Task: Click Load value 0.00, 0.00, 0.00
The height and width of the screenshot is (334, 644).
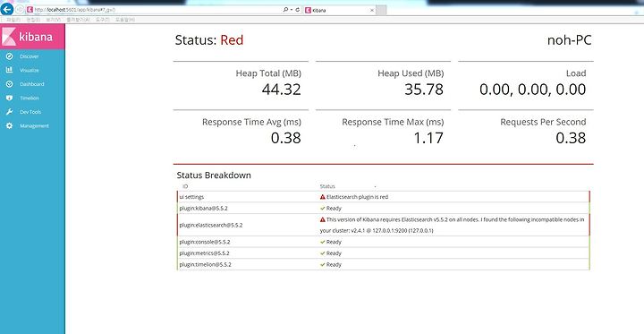Action: click(533, 90)
